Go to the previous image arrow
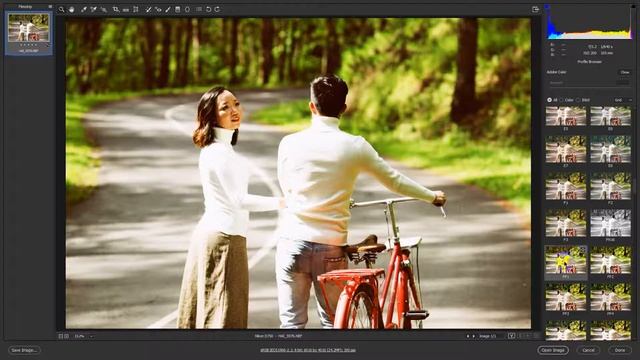This screenshot has width=640, height=360. coord(468,336)
